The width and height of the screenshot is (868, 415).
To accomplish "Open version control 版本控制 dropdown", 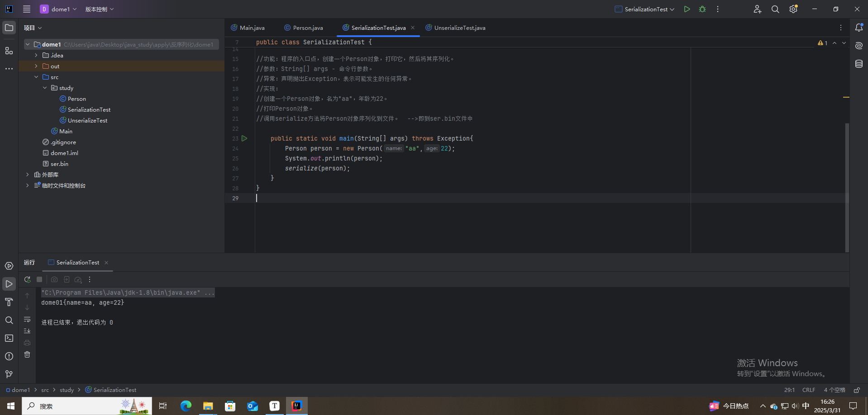I will tap(100, 9).
